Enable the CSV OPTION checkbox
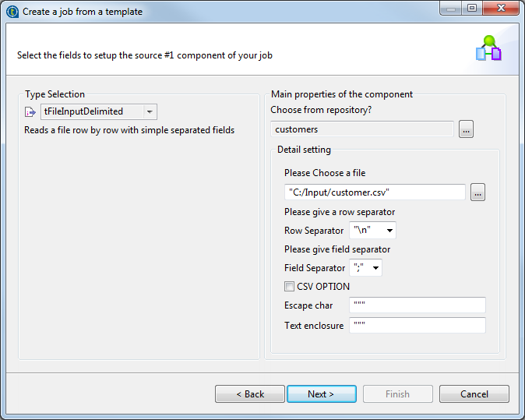525x420 pixels. pyautogui.click(x=290, y=287)
